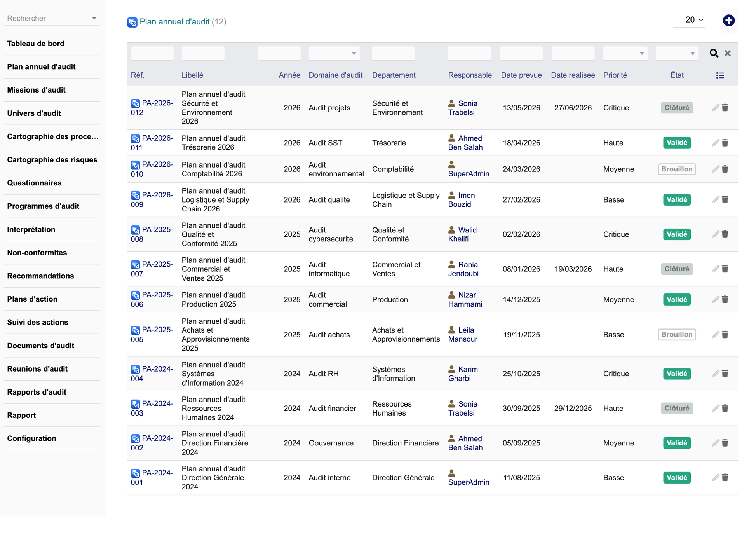Open Questionnaires in sidebar

click(x=34, y=183)
